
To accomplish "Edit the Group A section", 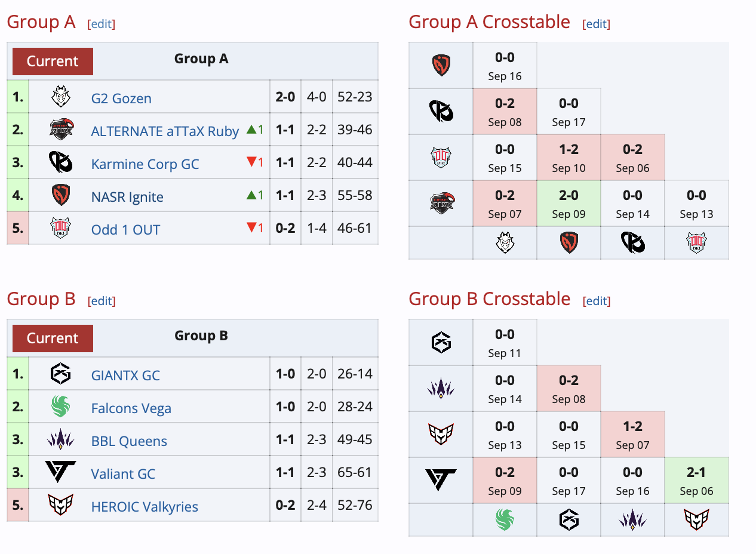I will coord(101,24).
